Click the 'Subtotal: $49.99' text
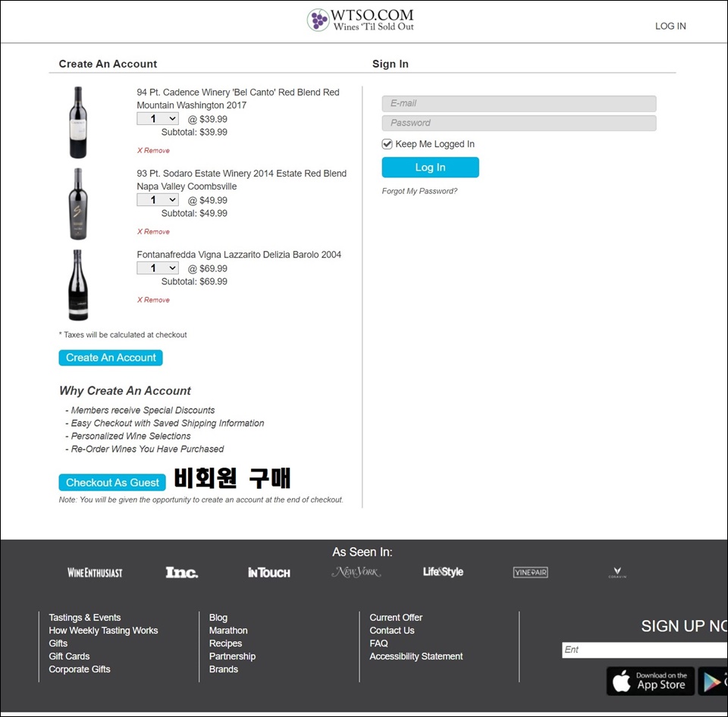 [x=194, y=214]
